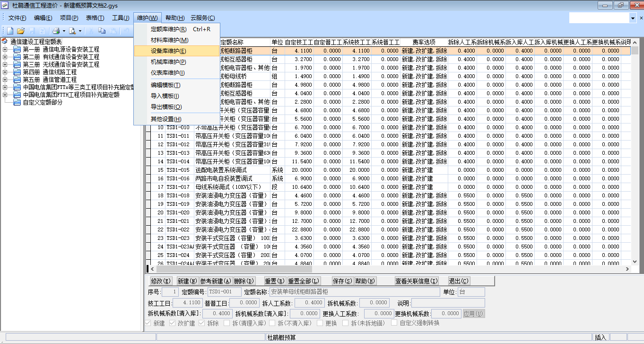Click the folder icon of 第四册 通信线路工程
This screenshot has width=644, height=344.
tap(17, 72)
